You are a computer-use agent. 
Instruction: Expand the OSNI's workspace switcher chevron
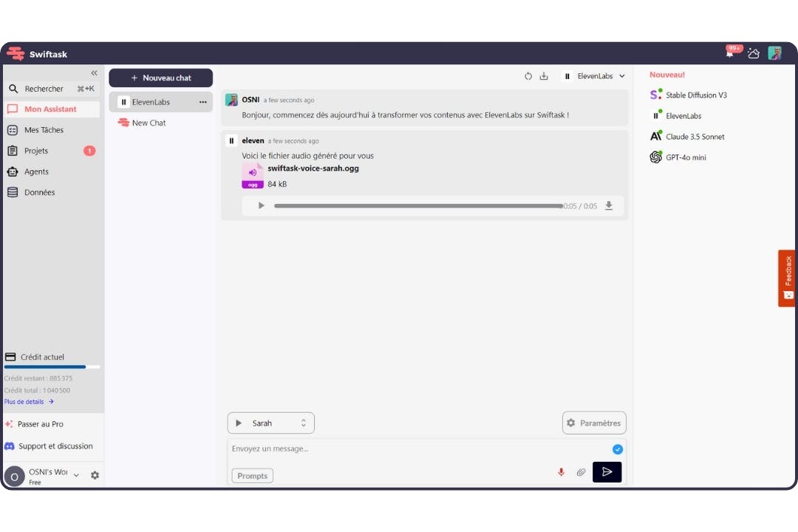coord(76,475)
